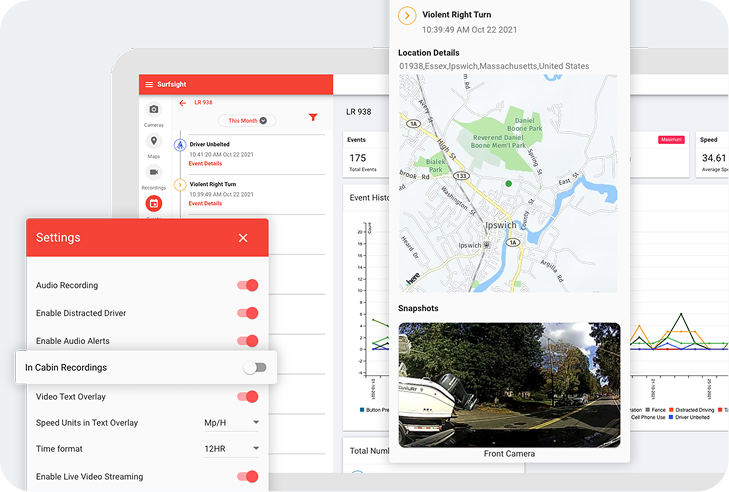Open the Front Camera snapshot thumbnail

tap(509, 385)
